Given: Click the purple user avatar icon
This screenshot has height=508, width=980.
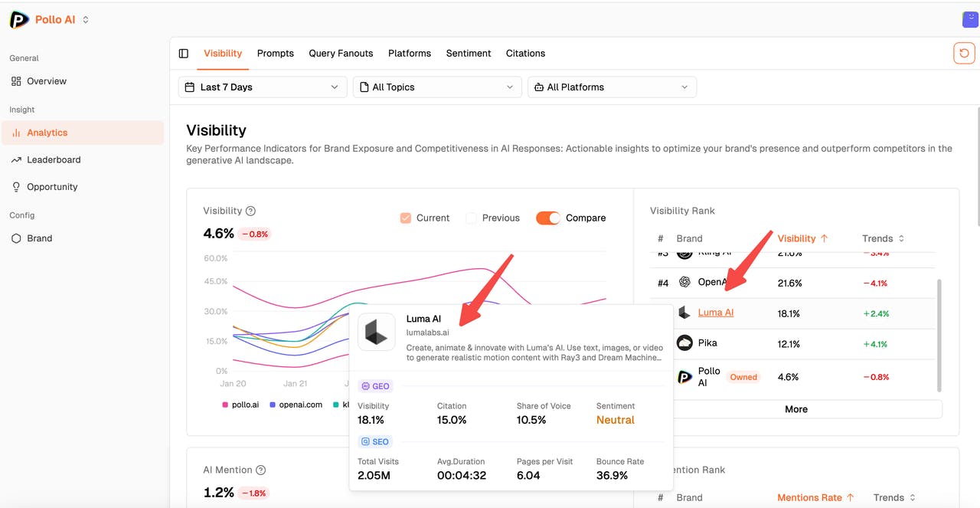Looking at the screenshot, I should 970,20.
